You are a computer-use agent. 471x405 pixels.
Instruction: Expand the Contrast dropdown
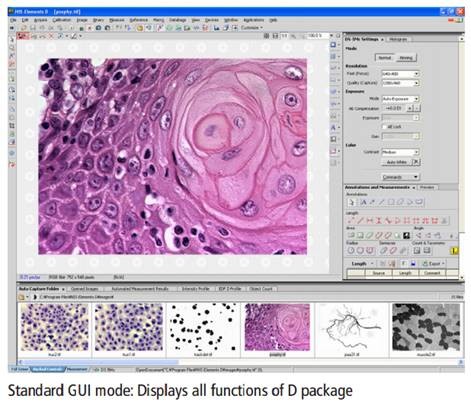click(400, 152)
